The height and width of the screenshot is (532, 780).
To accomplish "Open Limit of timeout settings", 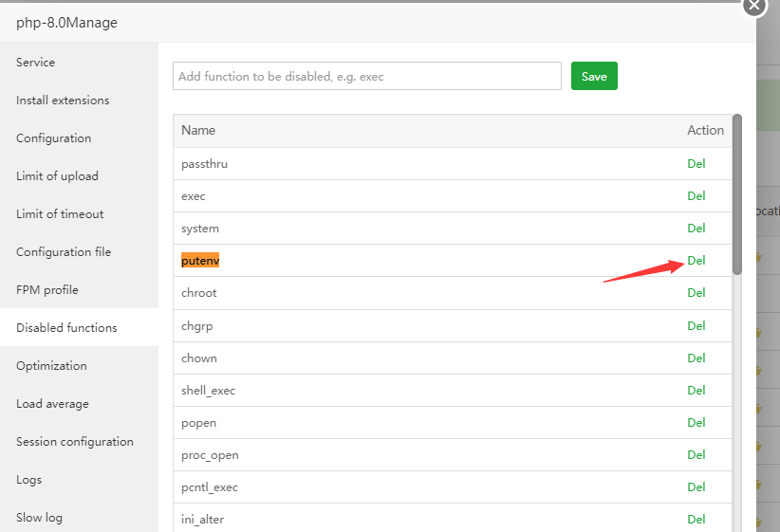I will click(60, 214).
